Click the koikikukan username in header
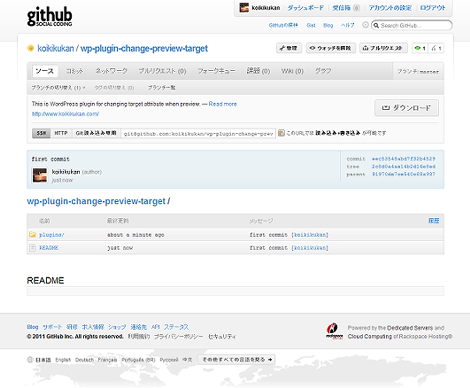Image resolution: width=470 pixels, height=388 pixels. coord(266,8)
